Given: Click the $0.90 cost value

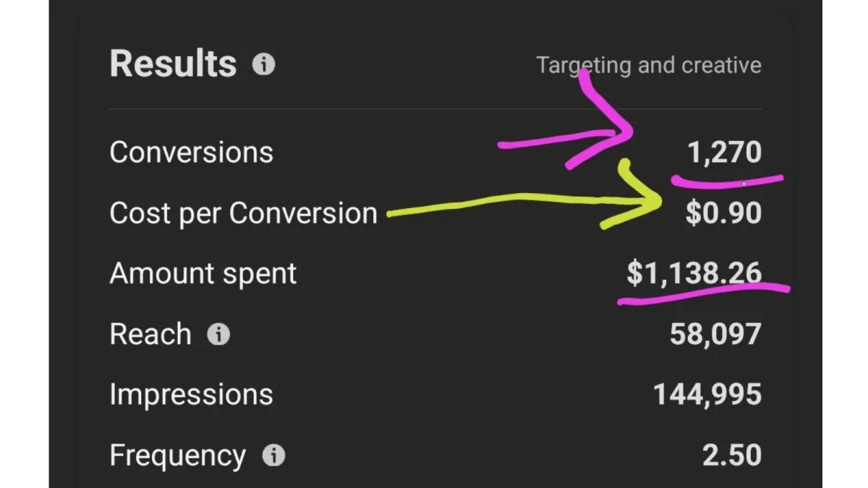Looking at the screenshot, I should 723,214.
